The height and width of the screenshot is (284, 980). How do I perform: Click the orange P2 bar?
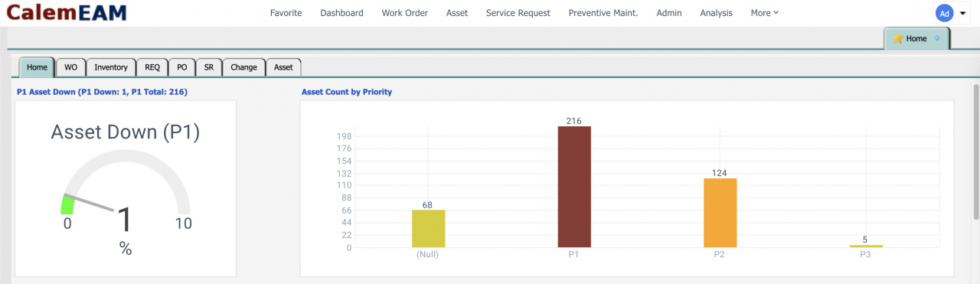(720, 213)
